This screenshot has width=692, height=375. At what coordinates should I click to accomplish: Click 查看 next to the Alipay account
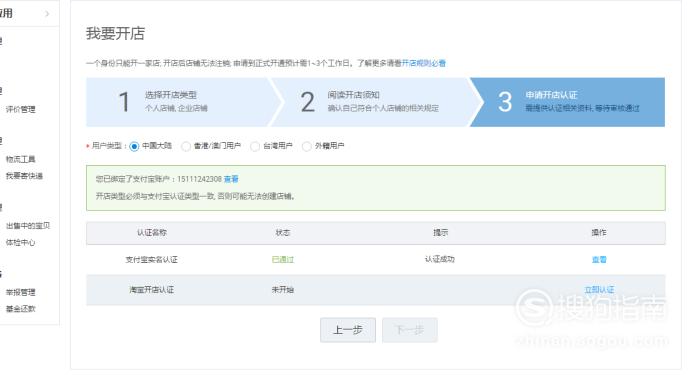231,179
